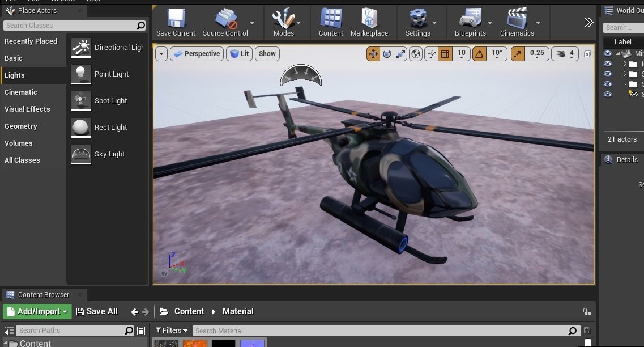This screenshot has width=644, height=347.
Task: Click the Perspective view button
Action: point(197,54)
